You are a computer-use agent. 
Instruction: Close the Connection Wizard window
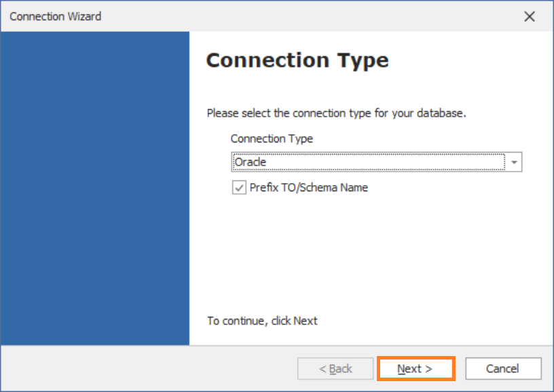coord(530,16)
